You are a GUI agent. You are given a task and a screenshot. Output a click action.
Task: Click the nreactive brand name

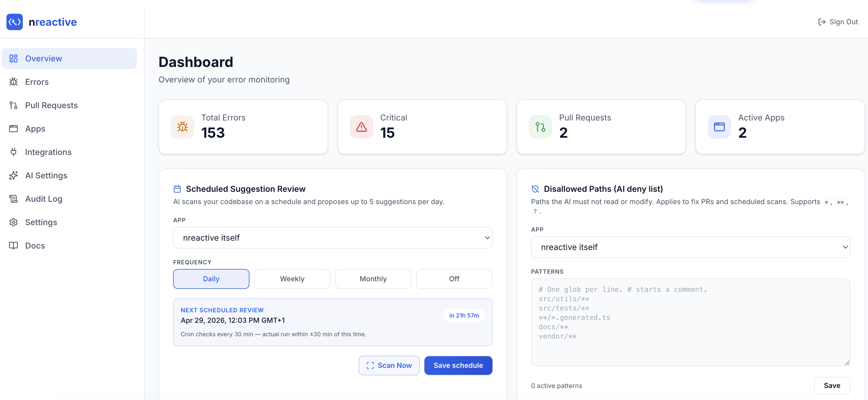53,22
